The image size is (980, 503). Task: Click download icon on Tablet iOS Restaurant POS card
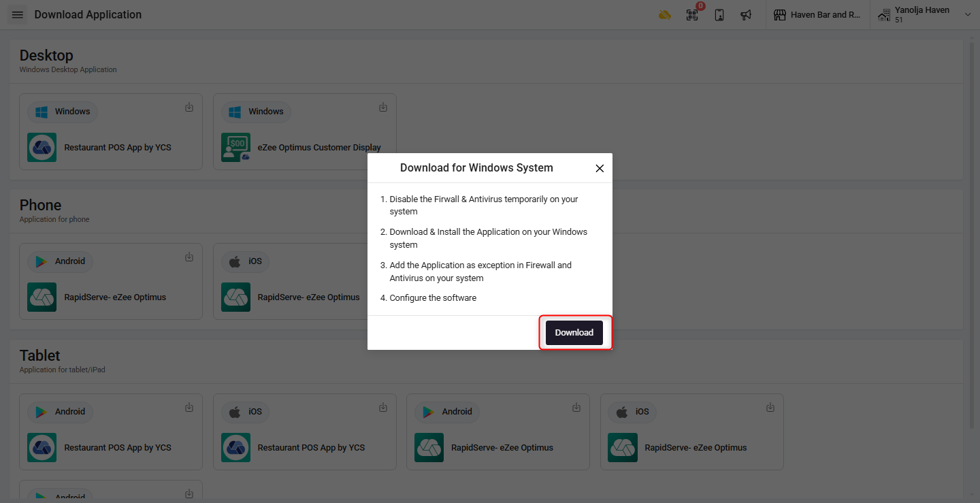click(x=383, y=408)
